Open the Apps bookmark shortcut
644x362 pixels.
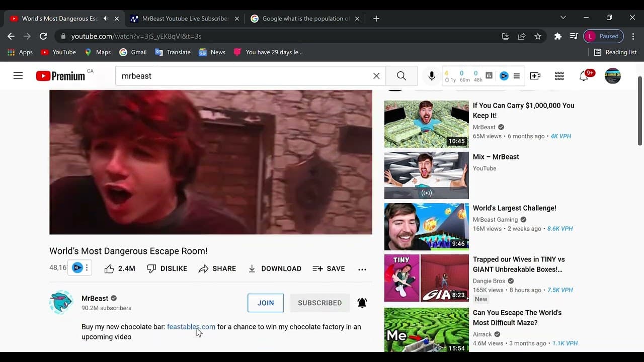coord(20,52)
